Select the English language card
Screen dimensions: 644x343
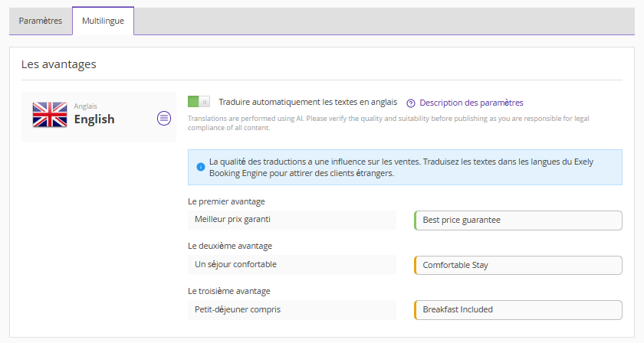(99, 117)
